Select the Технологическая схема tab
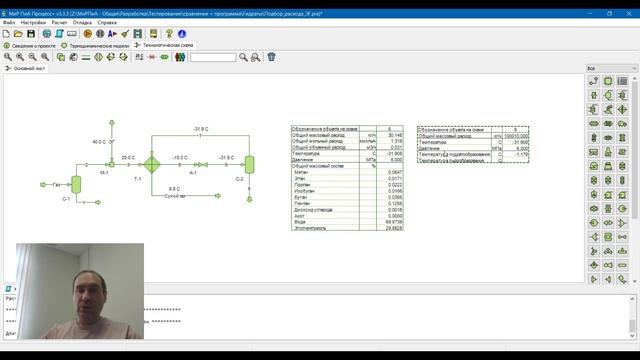 point(164,45)
